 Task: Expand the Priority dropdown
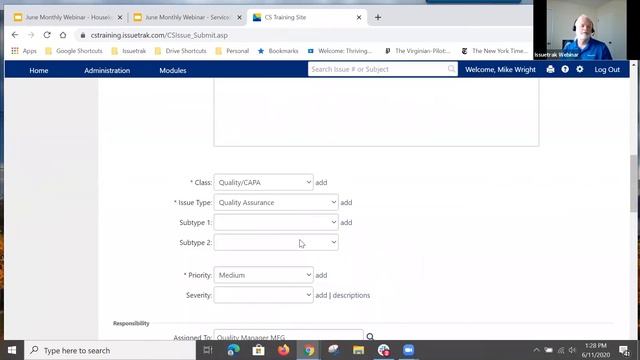(x=263, y=275)
